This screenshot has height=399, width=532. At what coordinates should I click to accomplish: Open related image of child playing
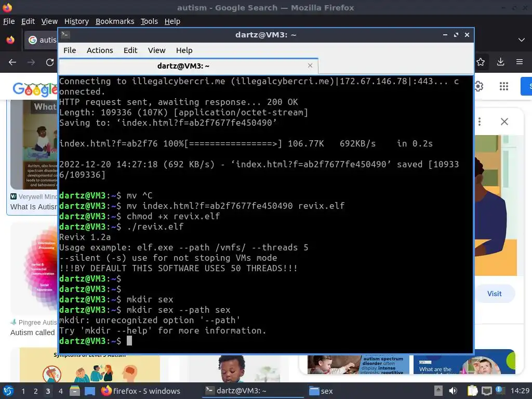click(x=358, y=364)
